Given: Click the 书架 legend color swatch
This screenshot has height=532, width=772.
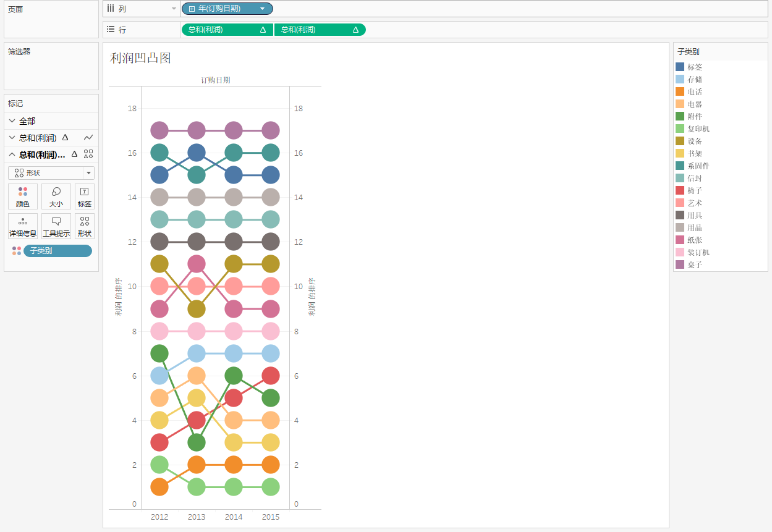Looking at the screenshot, I should point(680,153).
